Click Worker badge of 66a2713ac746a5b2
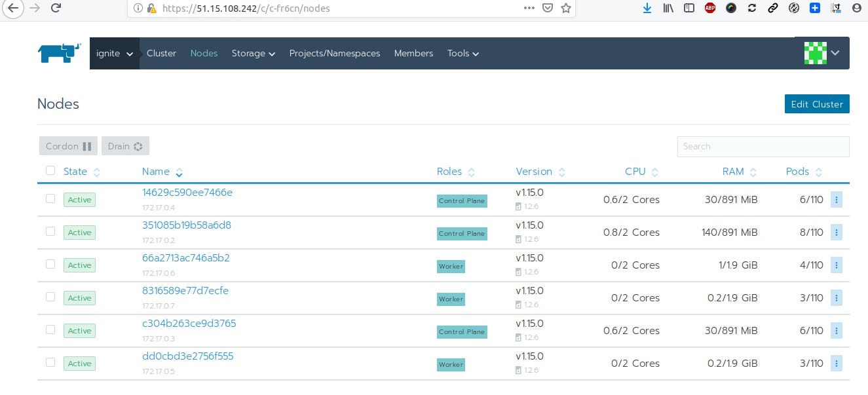Screen dimensions: 868x395 (451, 267)
